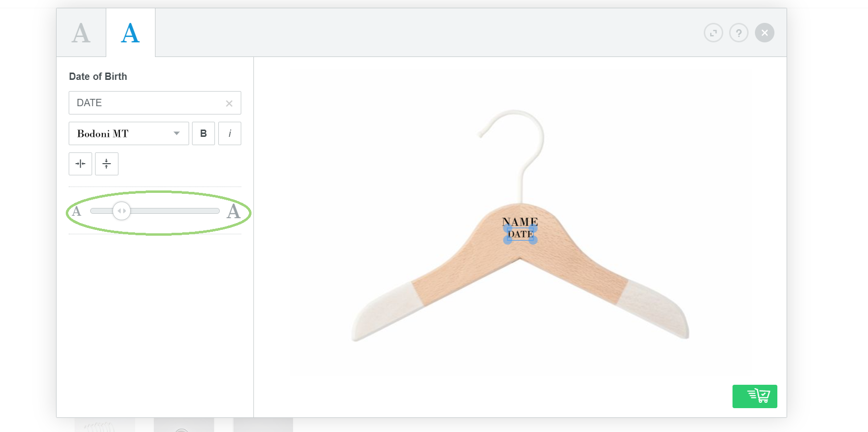The width and height of the screenshot is (868, 432).
Task: Toggle italic formatting with i button
Action: point(230,133)
